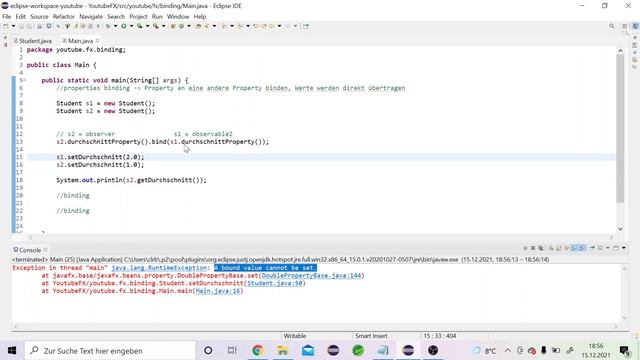Click the taskbar search box
This screenshot has width=640, height=360.
pos(110,351)
